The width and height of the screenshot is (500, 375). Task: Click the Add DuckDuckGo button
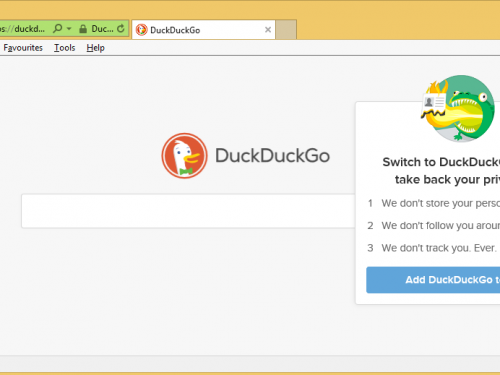[x=433, y=280]
